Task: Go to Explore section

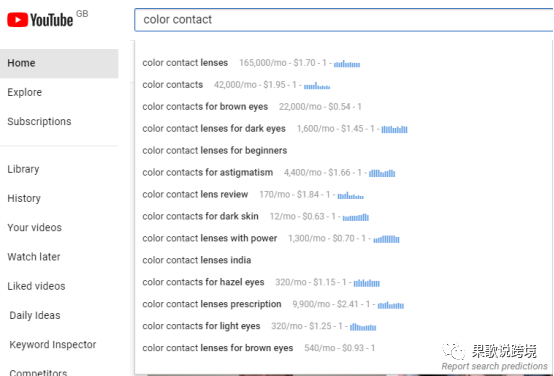Action: coord(25,92)
